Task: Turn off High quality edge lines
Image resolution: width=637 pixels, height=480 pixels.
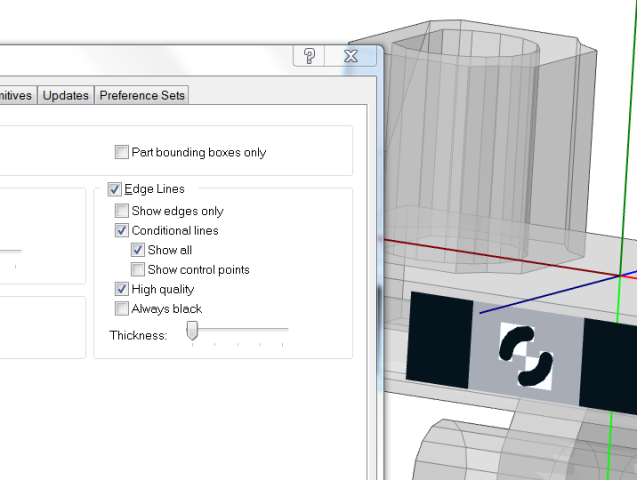Action: 122,289
